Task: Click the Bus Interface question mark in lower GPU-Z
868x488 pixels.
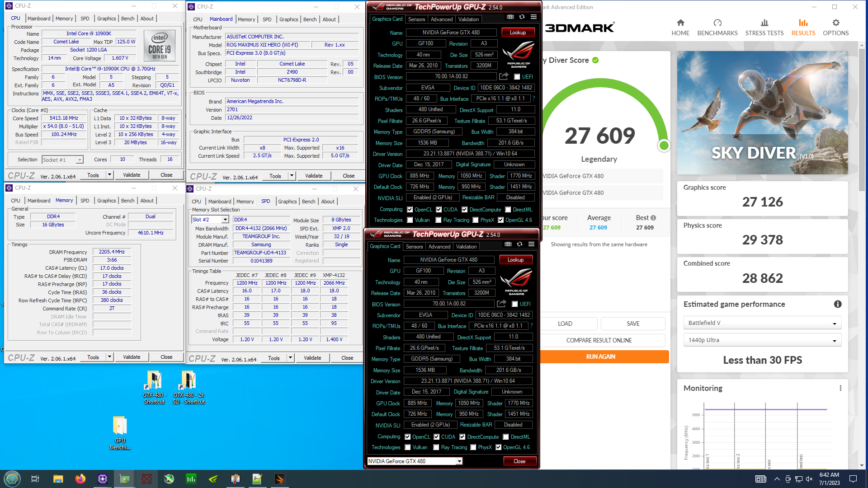Action: (x=531, y=326)
